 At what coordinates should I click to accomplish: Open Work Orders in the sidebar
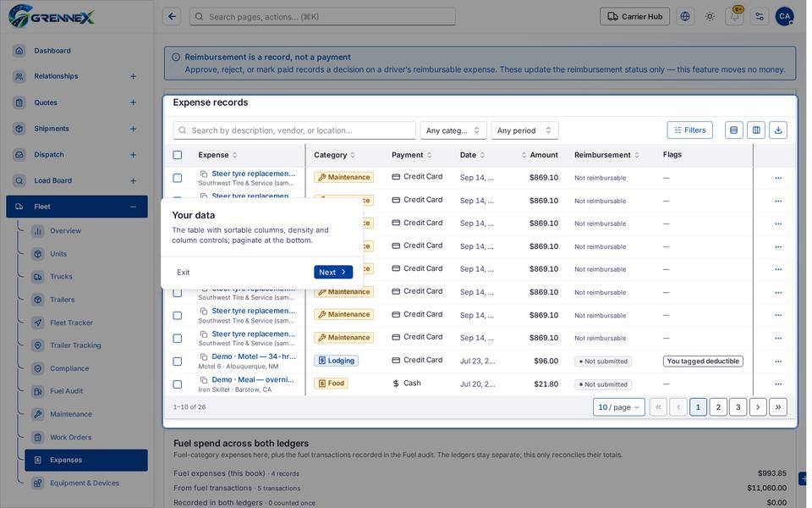[x=70, y=438]
